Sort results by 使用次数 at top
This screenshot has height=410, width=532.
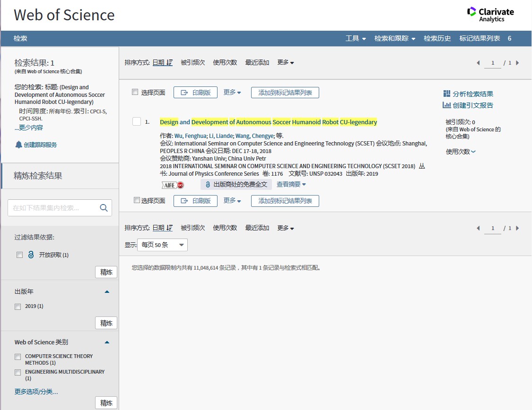click(225, 62)
